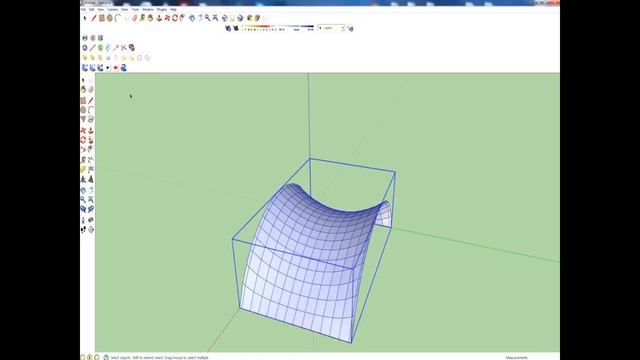Pick the Zoom magnifier in top toolbar
The width and height of the screenshot is (640, 360).
(x=207, y=18)
